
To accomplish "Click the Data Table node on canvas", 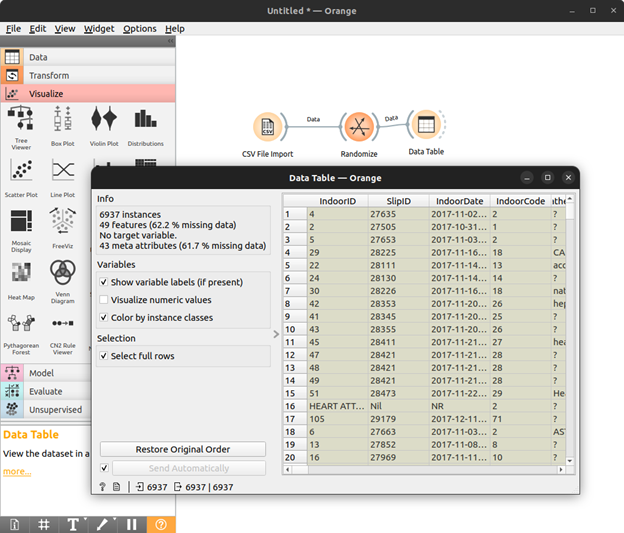I will coord(426,125).
